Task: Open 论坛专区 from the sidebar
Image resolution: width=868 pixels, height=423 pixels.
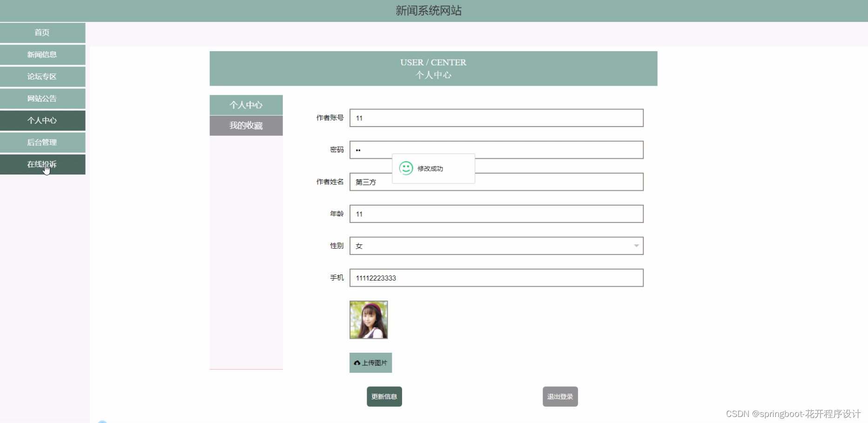Action: pos(42,76)
